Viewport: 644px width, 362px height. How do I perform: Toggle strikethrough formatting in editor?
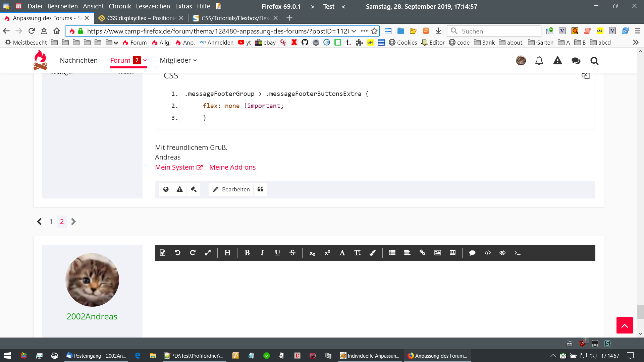pos(292,253)
